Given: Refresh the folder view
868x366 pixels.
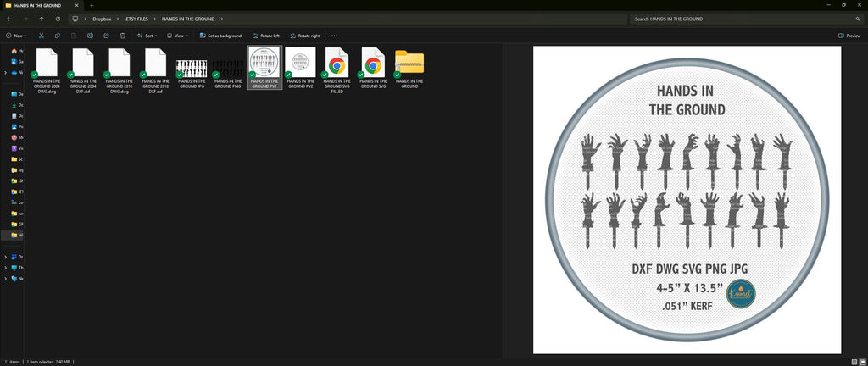Looking at the screenshot, I should (58, 19).
